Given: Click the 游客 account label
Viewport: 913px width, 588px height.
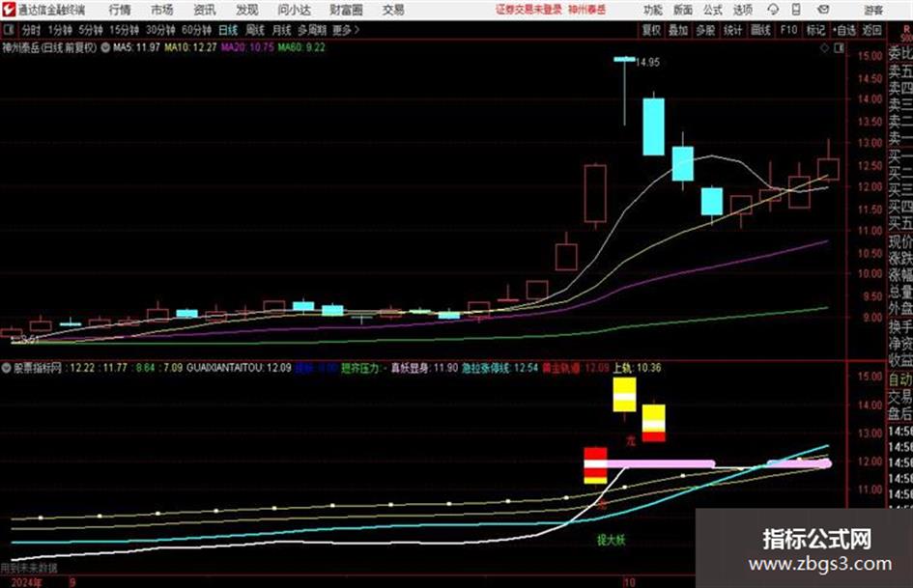Looking at the screenshot, I should click(873, 10).
